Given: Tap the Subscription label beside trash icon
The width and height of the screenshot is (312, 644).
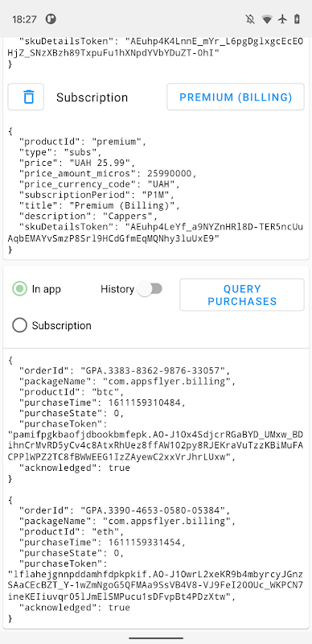Looking at the screenshot, I should tap(92, 97).
